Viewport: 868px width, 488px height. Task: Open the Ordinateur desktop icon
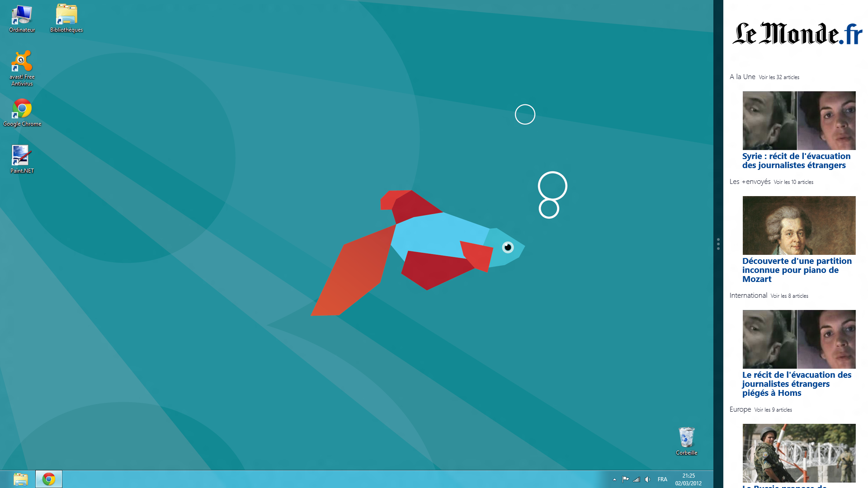click(22, 19)
